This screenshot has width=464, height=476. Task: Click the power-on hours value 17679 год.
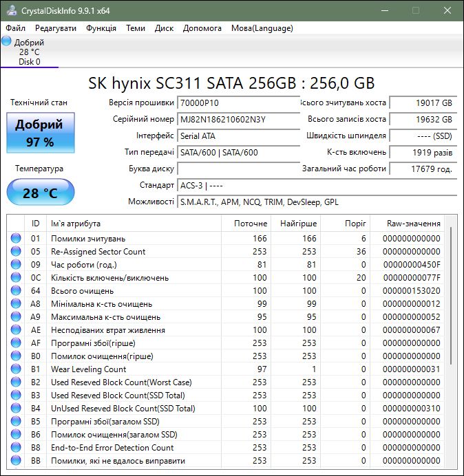coord(423,169)
